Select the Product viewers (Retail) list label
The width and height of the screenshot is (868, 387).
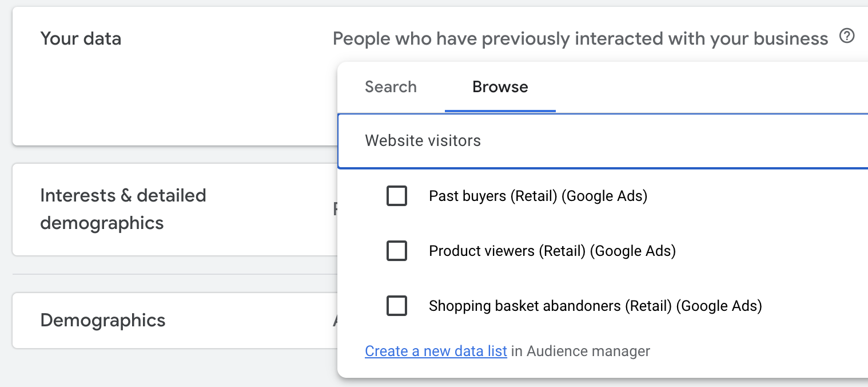552,251
